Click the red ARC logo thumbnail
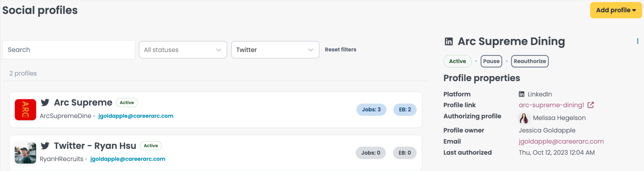The height and width of the screenshot is (171, 644). [25, 110]
